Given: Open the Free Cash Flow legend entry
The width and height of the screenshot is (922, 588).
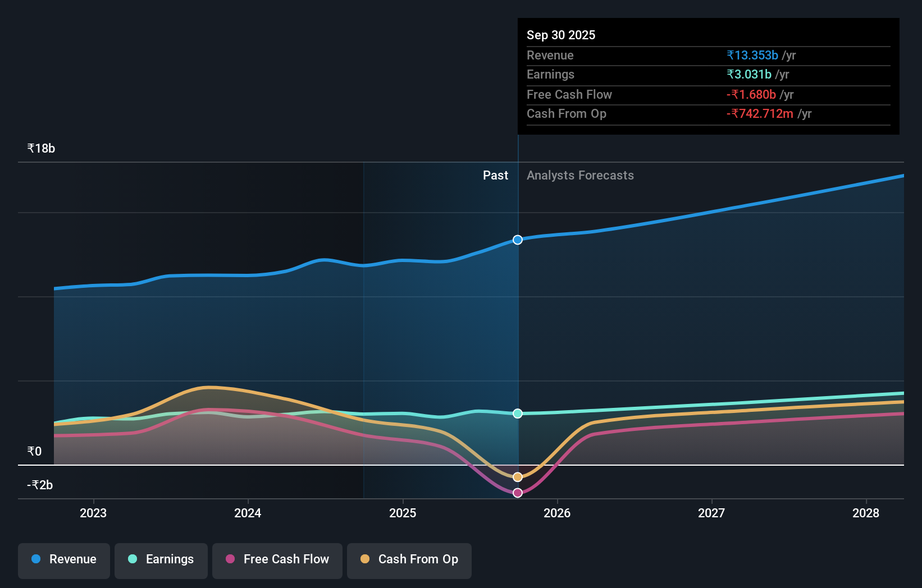Looking at the screenshot, I should pos(277,559).
